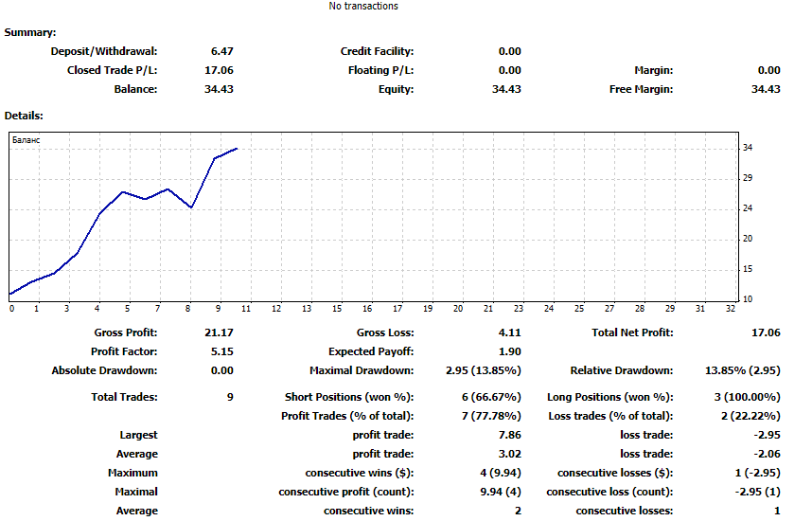This screenshot has height=521, width=812.
Task: Select the "Details:" heading
Action: (x=24, y=116)
